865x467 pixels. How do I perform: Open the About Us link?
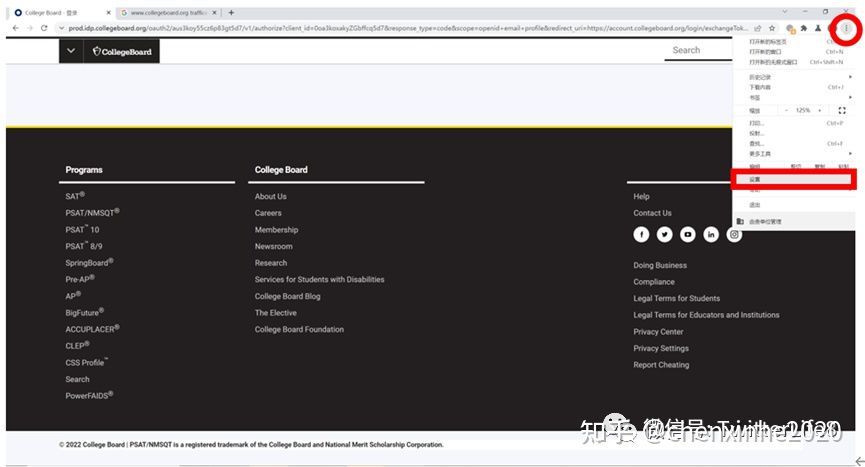pos(270,196)
